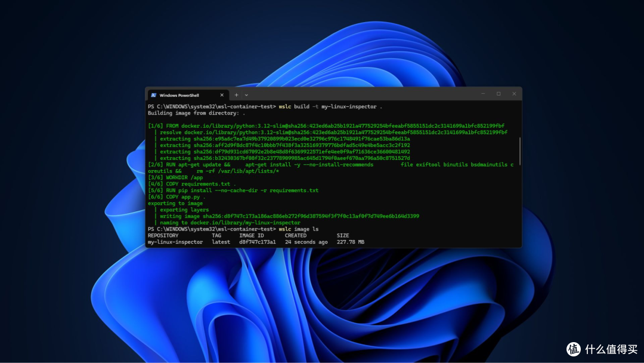Image resolution: width=644 pixels, height=363 pixels.
Task: Click the terminal vertical scrollbar
Action: click(520, 151)
